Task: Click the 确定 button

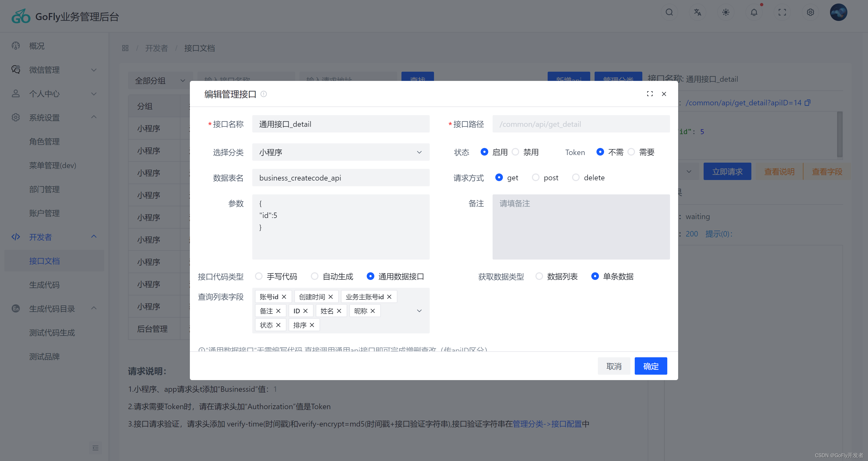Action: click(x=651, y=366)
